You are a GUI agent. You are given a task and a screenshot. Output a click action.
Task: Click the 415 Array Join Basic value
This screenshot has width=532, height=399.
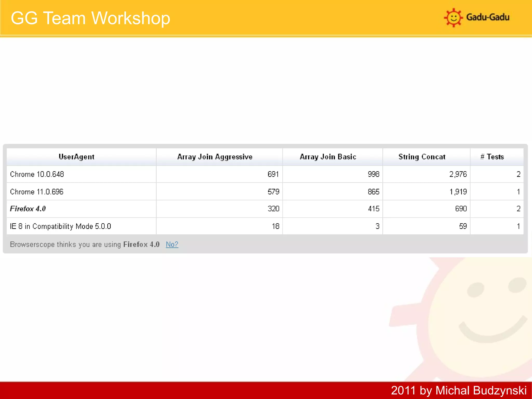[374, 209]
